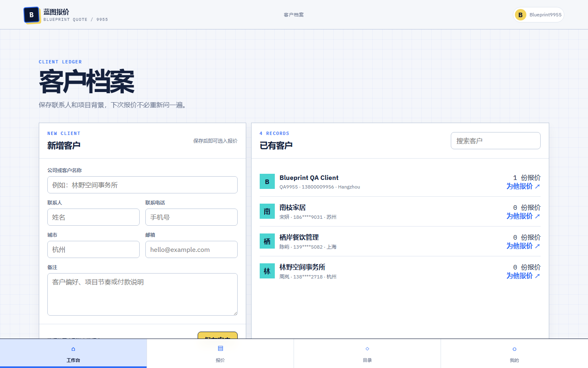Click the 已有客户 heading

pos(276,146)
